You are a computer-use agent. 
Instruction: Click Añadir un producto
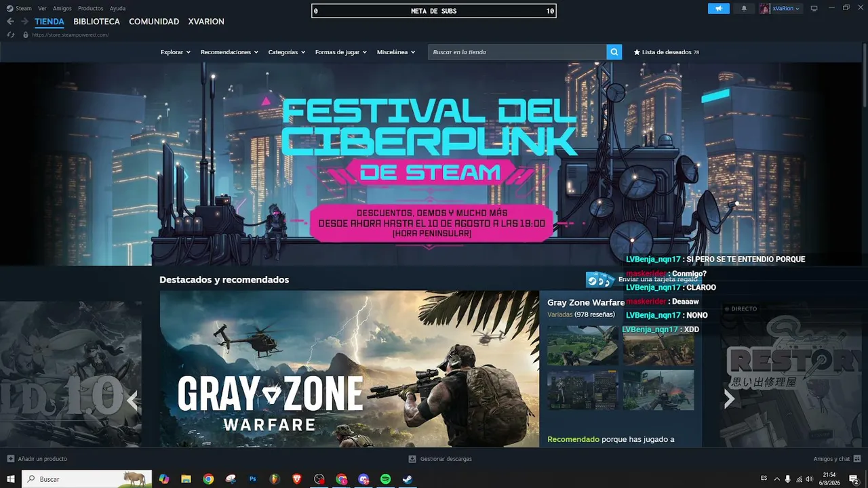(x=37, y=459)
